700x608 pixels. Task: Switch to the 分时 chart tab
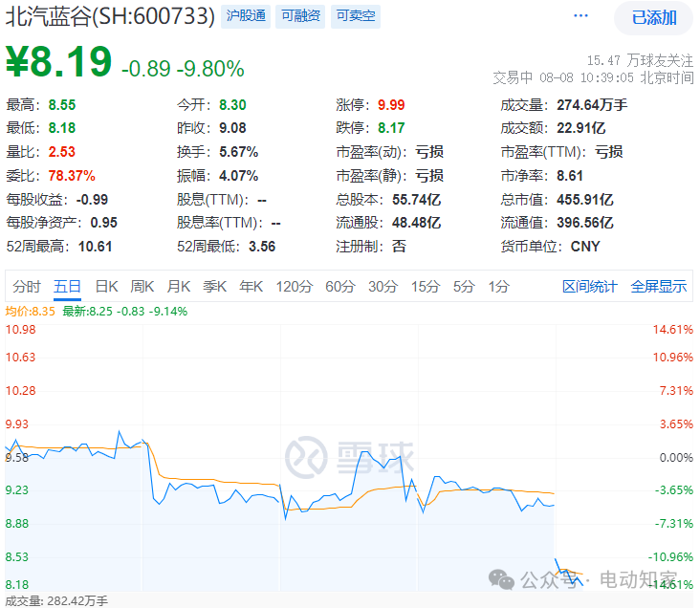coord(27,287)
